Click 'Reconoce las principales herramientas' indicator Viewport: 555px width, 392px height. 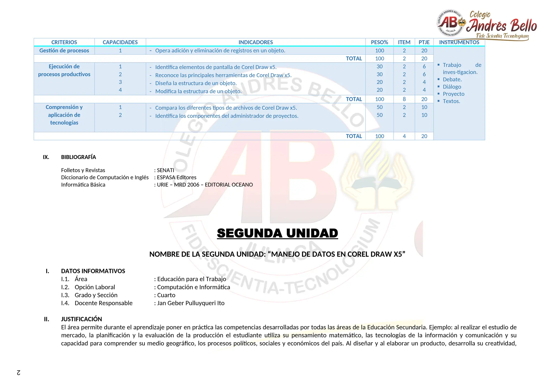pos(223,75)
